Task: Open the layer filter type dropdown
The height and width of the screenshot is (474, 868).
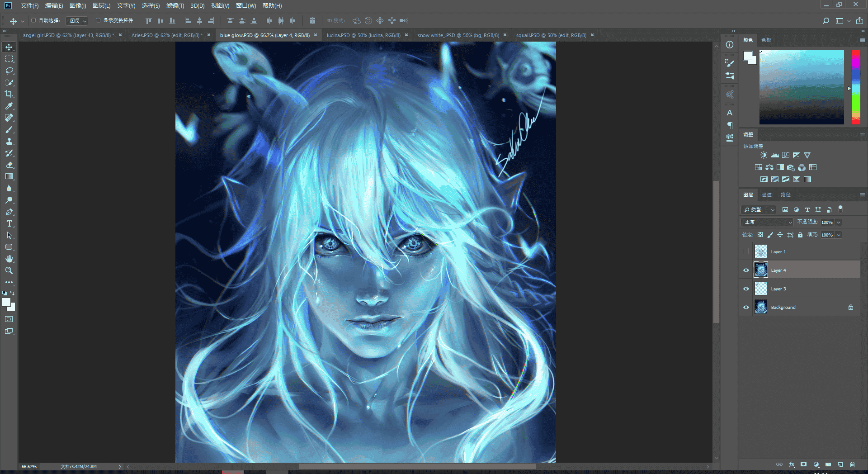Action: (x=759, y=209)
